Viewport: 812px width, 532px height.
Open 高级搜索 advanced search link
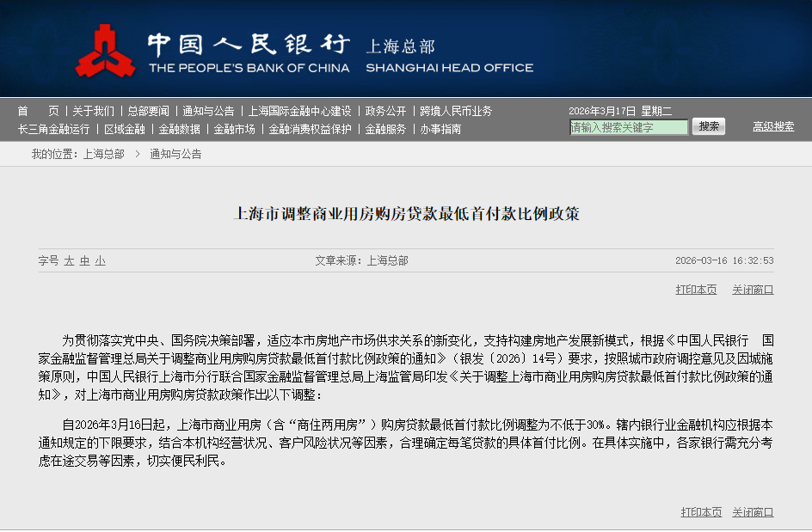point(773,126)
